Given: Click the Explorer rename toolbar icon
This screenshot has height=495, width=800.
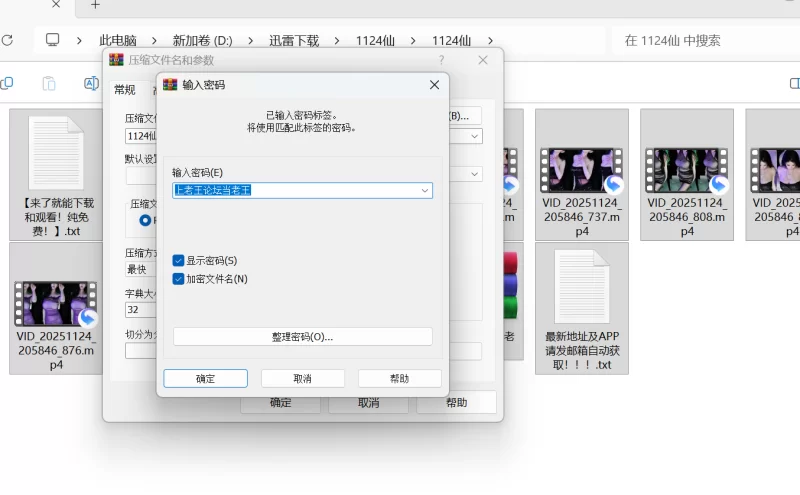Looking at the screenshot, I should (91, 83).
